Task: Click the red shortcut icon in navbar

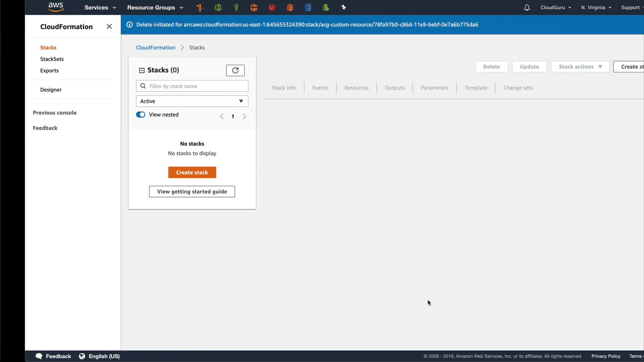Action: (272, 7)
